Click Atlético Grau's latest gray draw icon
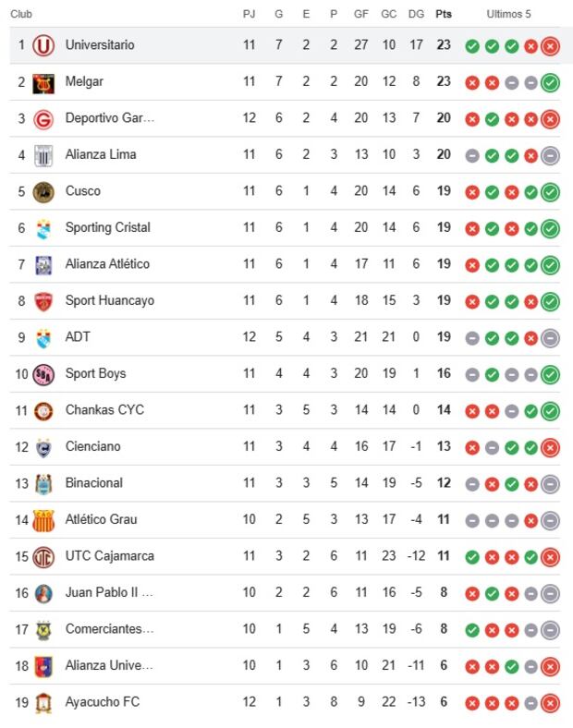573x728 pixels. [551, 520]
